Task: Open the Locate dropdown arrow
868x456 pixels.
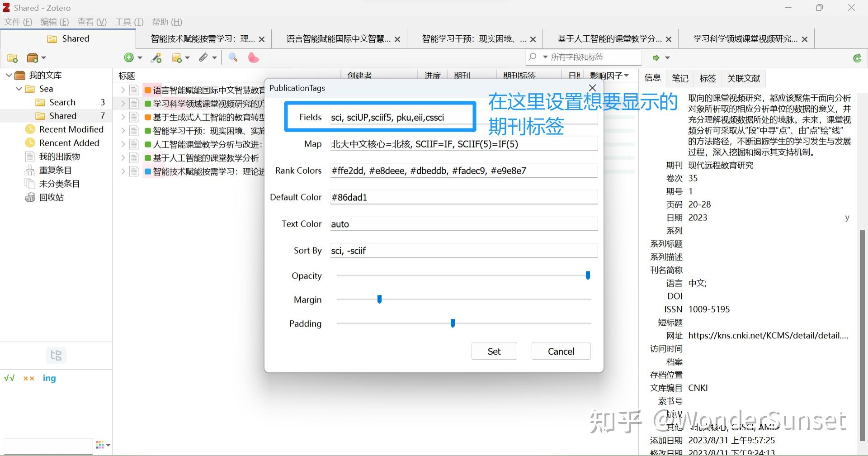Action: [667, 58]
